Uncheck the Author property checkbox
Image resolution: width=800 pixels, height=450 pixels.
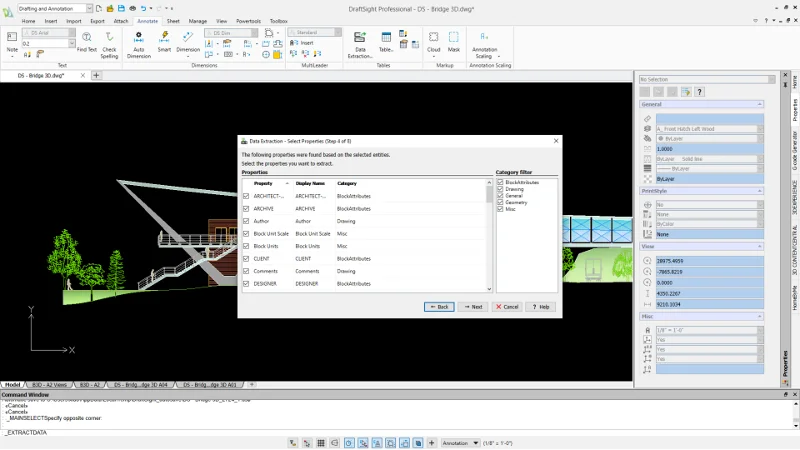tap(246, 221)
